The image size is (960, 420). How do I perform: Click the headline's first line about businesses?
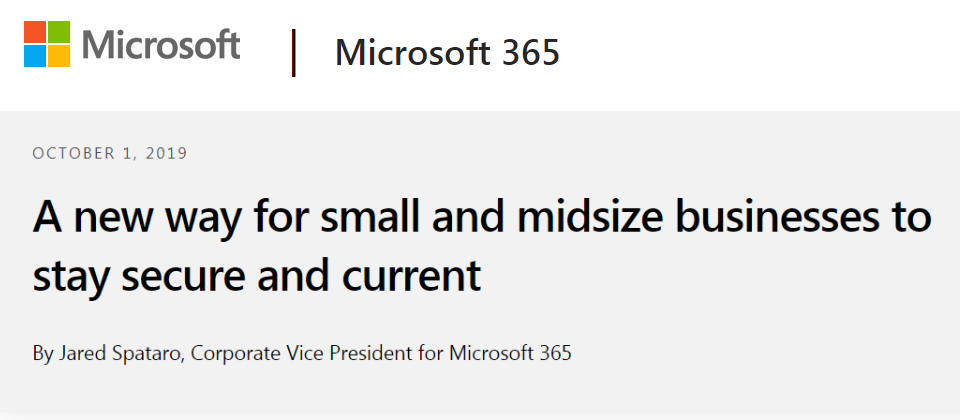[x=482, y=217]
